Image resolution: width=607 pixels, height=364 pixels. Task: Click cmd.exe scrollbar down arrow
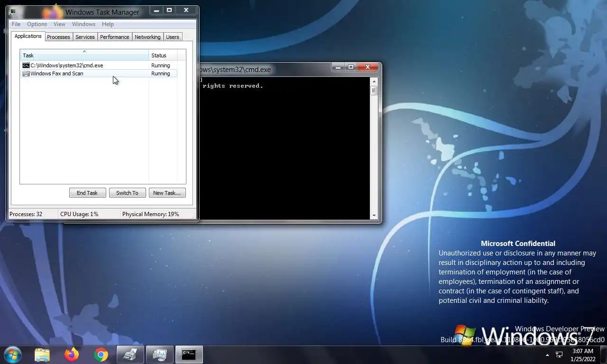click(374, 216)
